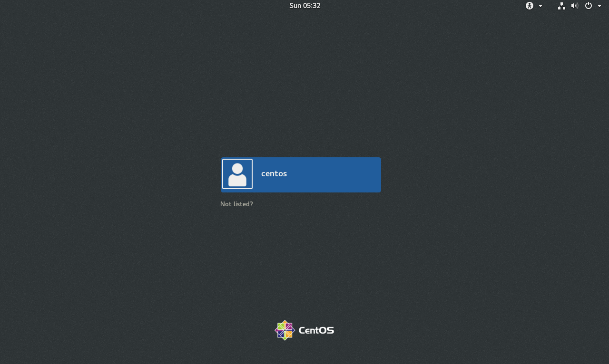
Task: Toggle the power options panel
Action: coord(592,6)
